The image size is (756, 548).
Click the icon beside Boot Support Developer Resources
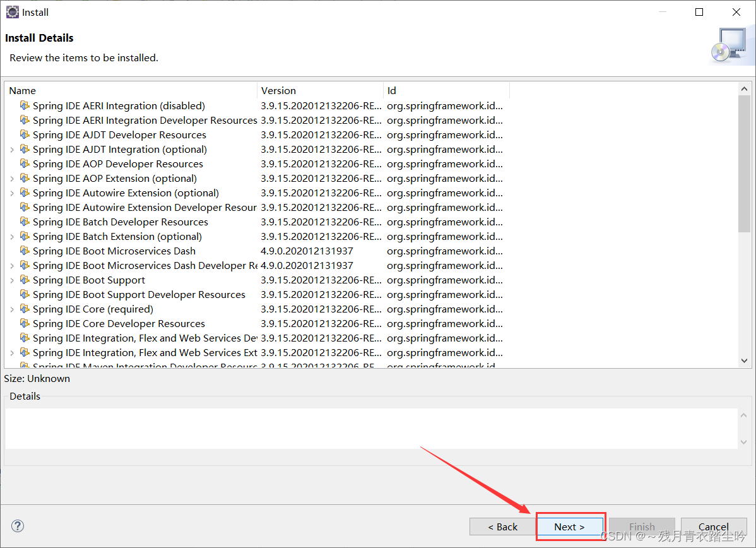(25, 294)
